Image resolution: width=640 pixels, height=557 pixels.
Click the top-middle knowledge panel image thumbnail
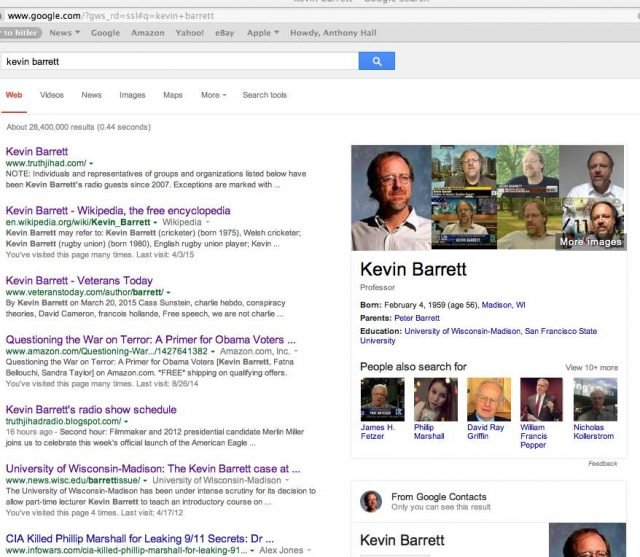[464, 171]
